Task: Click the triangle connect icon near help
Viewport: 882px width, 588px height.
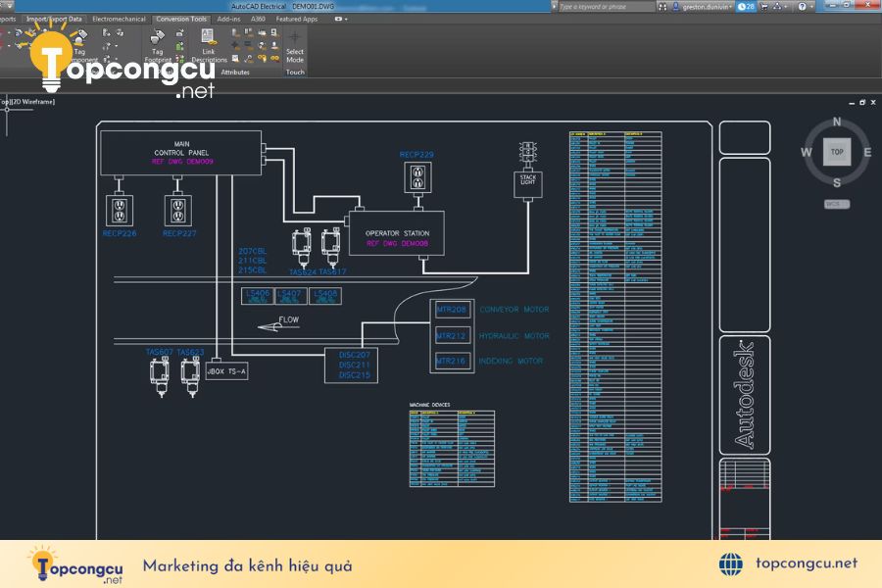Action: coord(777,7)
